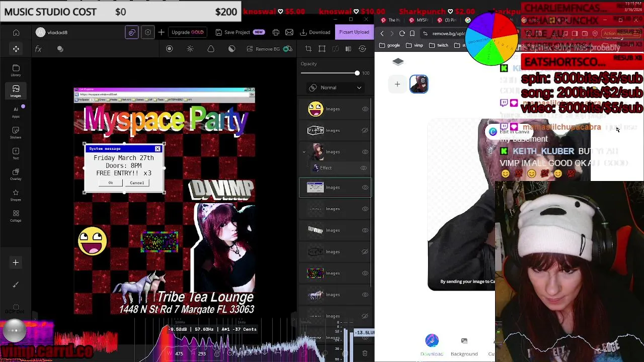Viewport: 644px width, 362px height.
Task: Click Save Project button
Action: click(x=240, y=32)
